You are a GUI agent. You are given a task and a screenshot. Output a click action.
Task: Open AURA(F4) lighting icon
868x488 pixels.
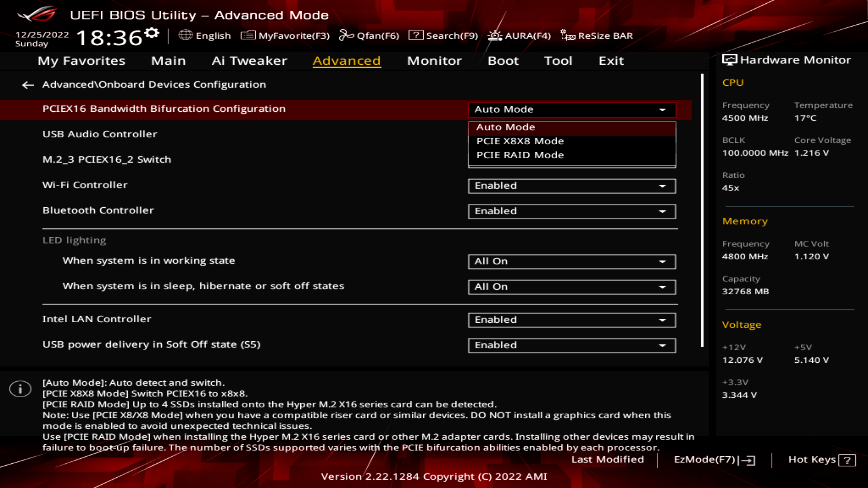coord(495,35)
